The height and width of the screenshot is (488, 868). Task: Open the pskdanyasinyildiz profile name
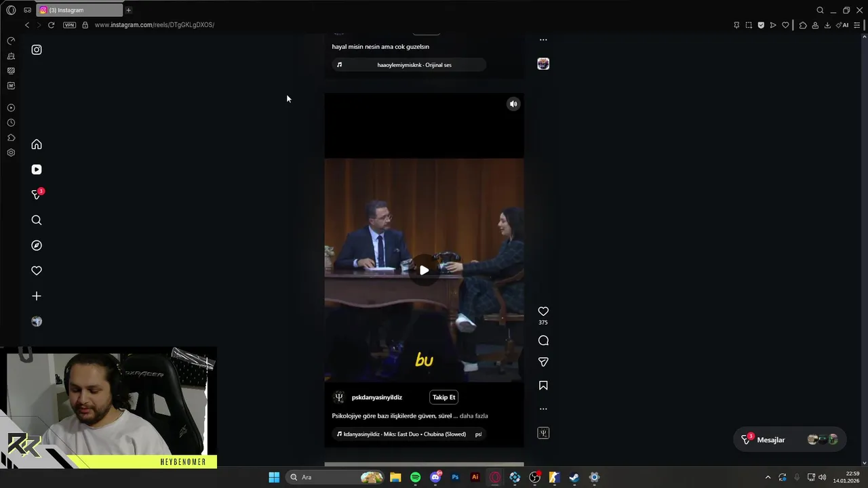(x=377, y=397)
